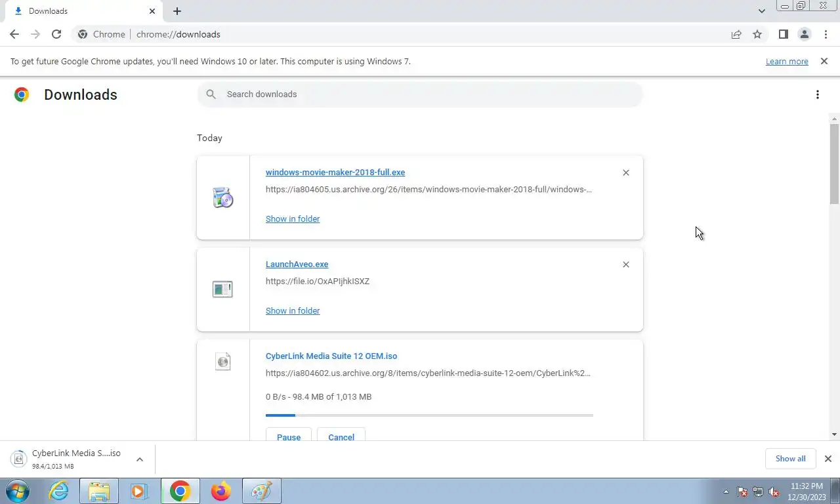Dismiss the Windows 7 update notice

[x=824, y=61]
